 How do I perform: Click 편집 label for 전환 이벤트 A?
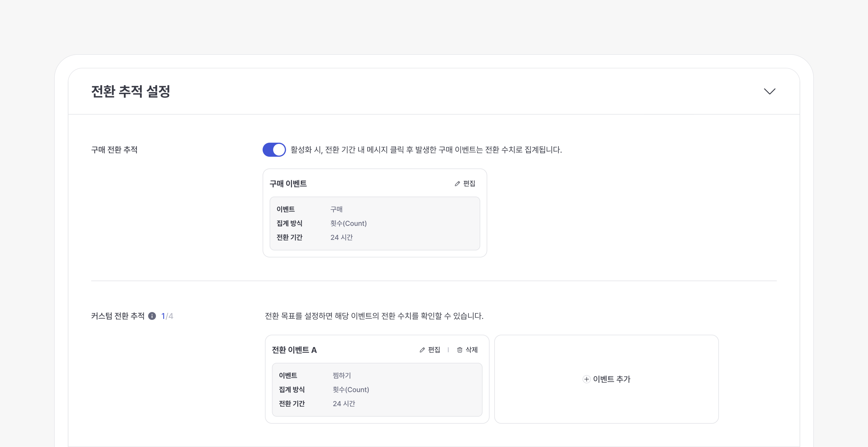[x=434, y=350]
